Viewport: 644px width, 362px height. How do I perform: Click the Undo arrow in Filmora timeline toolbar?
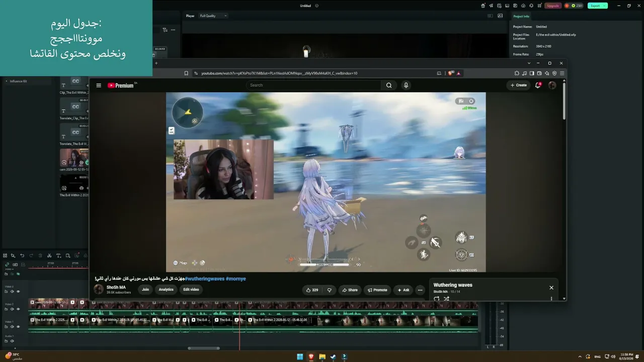[x=22, y=255]
